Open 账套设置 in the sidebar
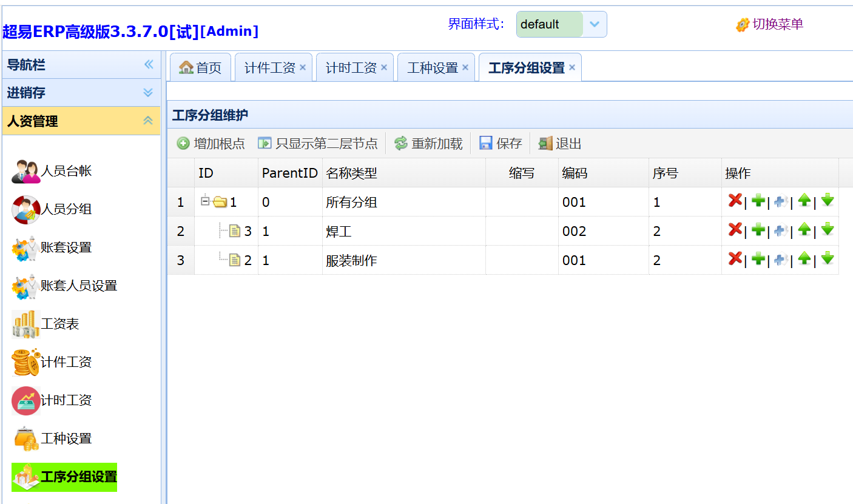Viewport: 853px width, 504px height. click(x=66, y=247)
